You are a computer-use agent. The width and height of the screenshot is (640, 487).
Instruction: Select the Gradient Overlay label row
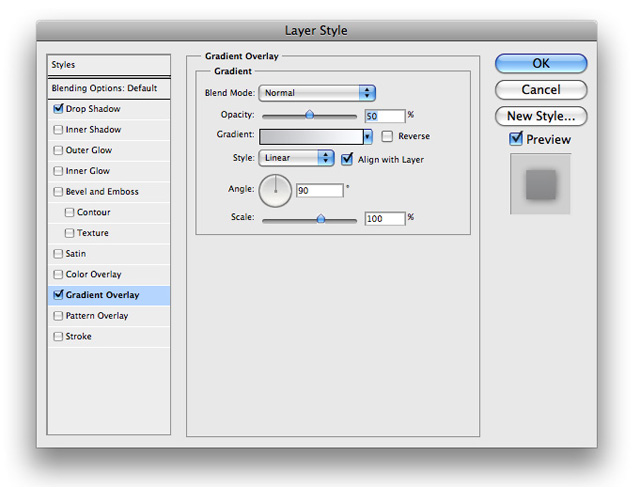tap(109, 295)
